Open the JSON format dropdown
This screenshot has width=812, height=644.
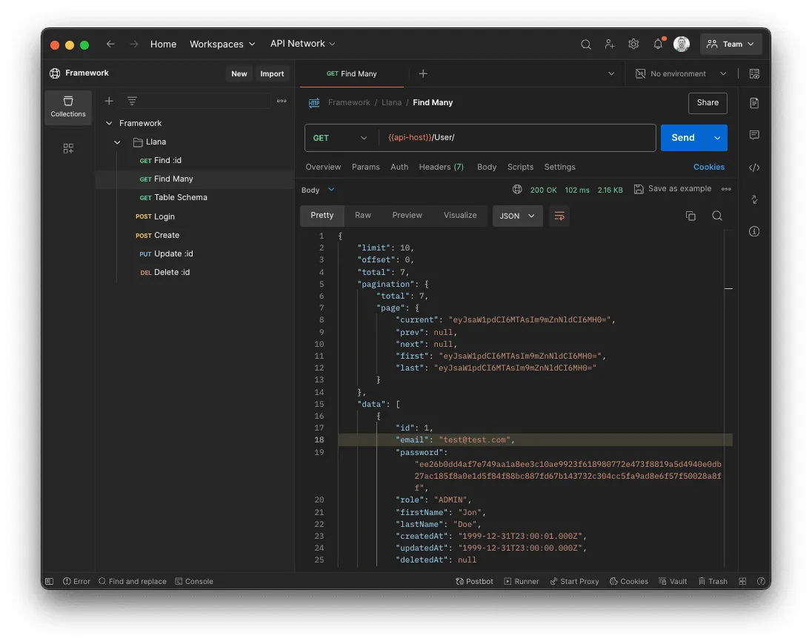point(517,216)
